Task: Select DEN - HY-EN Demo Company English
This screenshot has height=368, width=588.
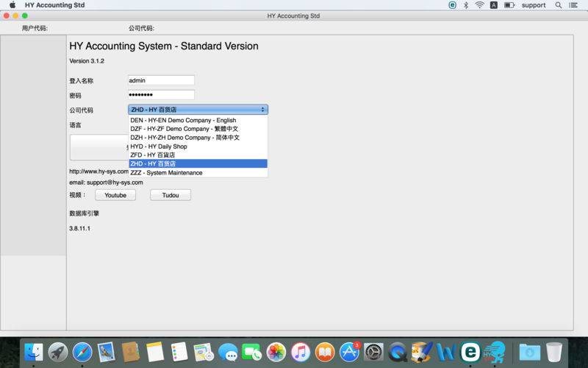Action: (x=198, y=120)
